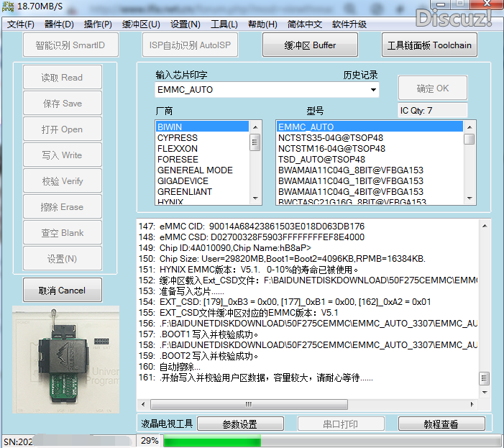Click model list scroll down arrow
This screenshot has width=504, height=448.
click(469, 198)
